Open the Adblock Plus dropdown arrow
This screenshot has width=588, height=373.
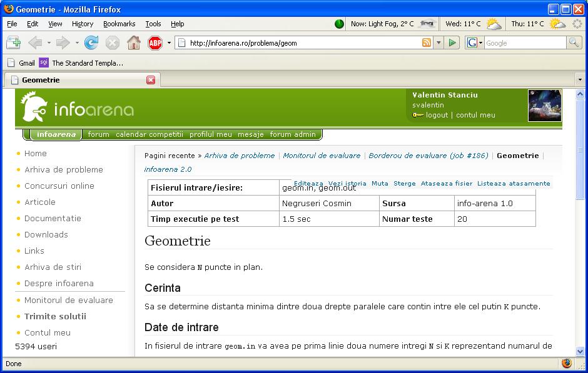pos(169,42)
